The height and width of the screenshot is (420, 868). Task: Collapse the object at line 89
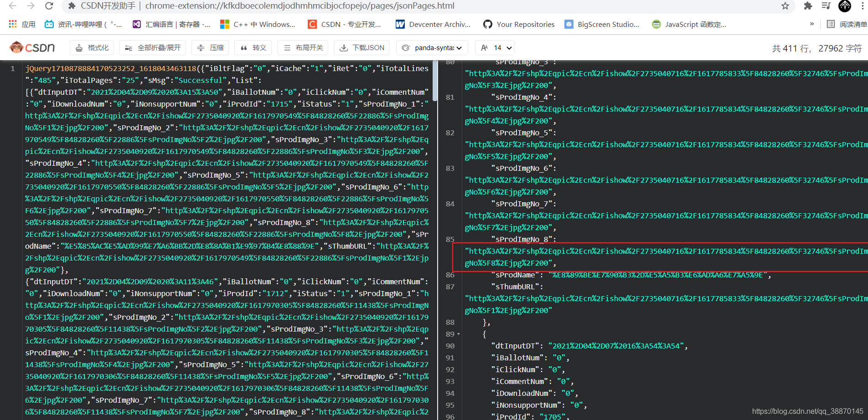pyautogui.click(x=459, y=334)
